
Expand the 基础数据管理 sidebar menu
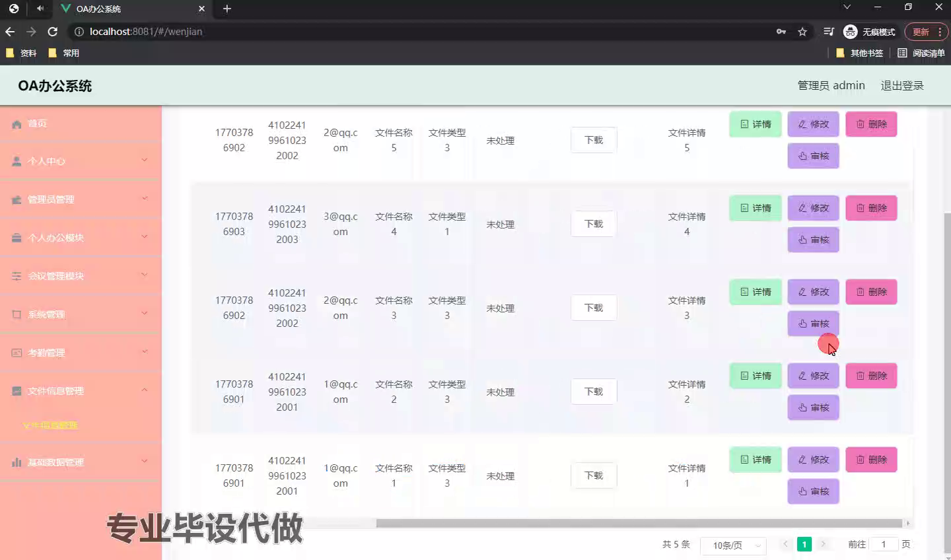[x=81, y=462]
